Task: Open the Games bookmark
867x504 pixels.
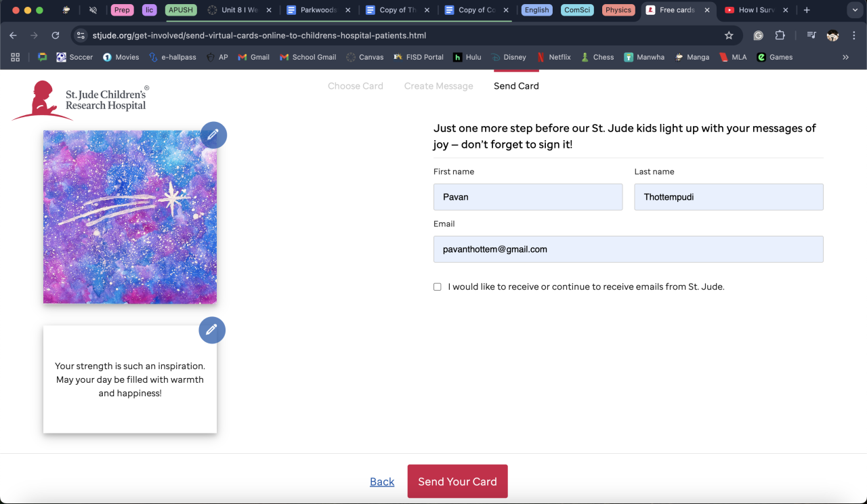Action: tap(774, 57)
